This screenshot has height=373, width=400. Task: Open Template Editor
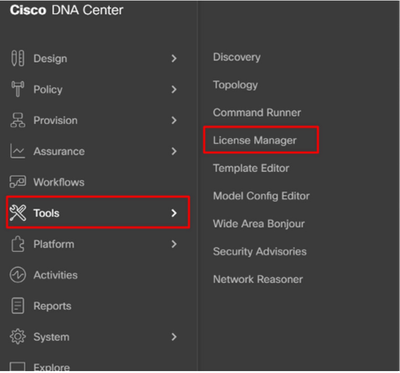click(251, 168)
